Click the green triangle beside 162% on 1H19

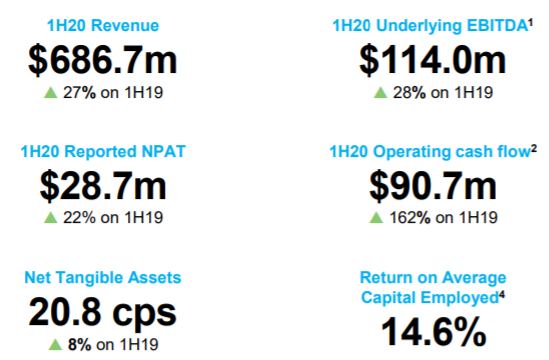click(376, 217)
